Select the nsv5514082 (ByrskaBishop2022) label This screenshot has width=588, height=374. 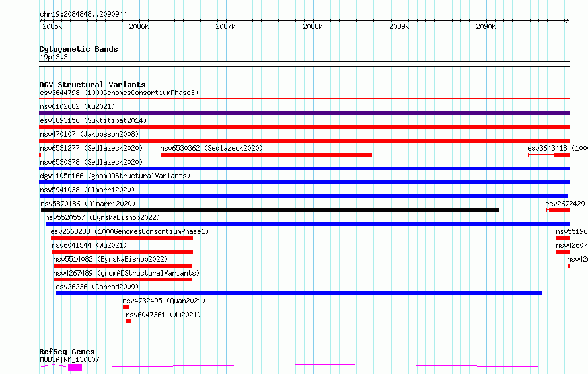[x=110, y=259]
